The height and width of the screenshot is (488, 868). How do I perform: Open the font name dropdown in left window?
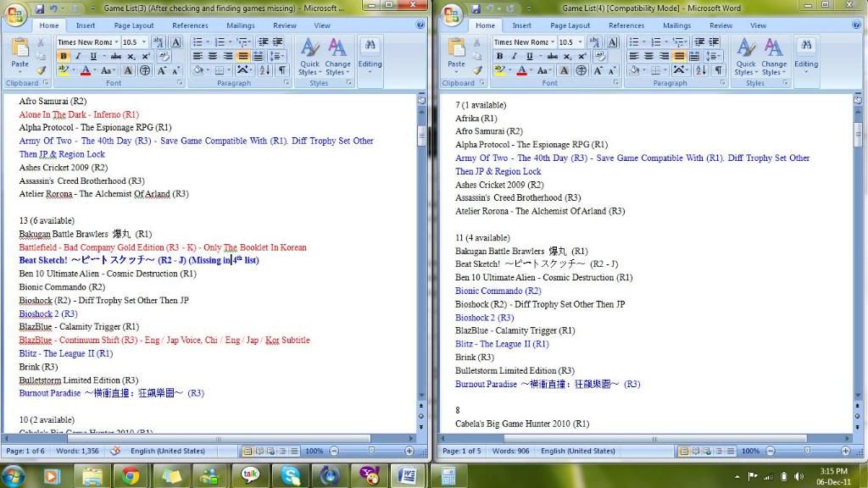coord(115,42)
